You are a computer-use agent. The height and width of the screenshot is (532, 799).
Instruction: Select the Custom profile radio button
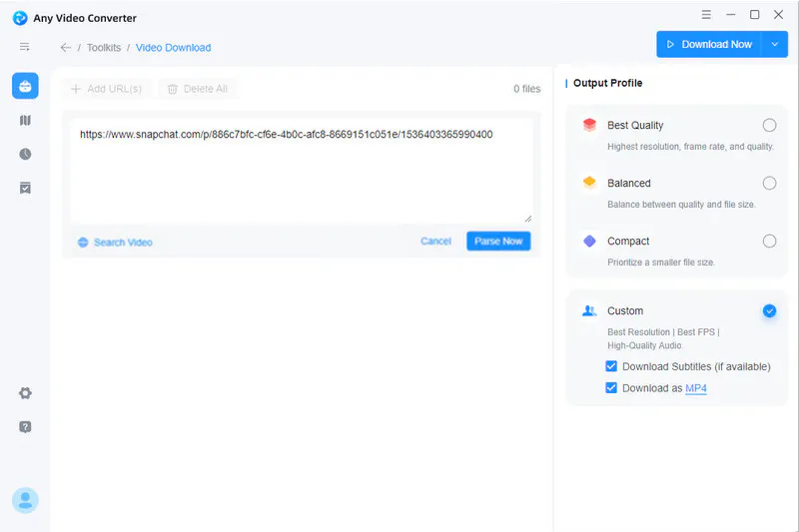769,310
